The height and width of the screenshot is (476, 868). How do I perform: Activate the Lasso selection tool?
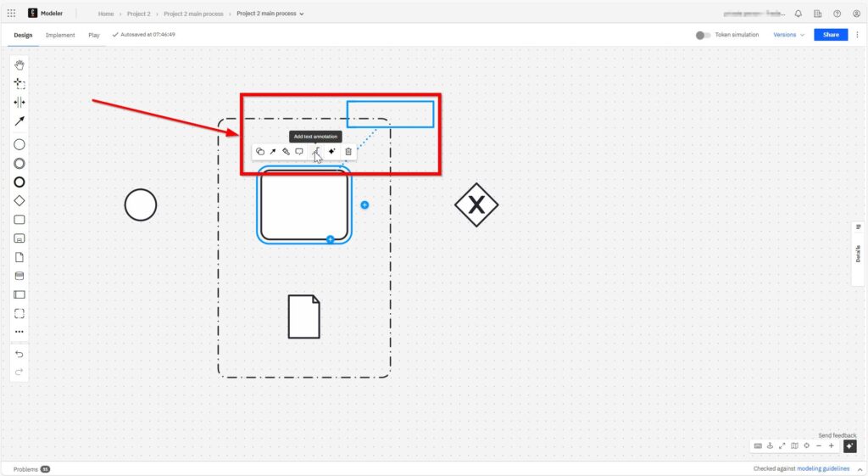tap(19, 83)
